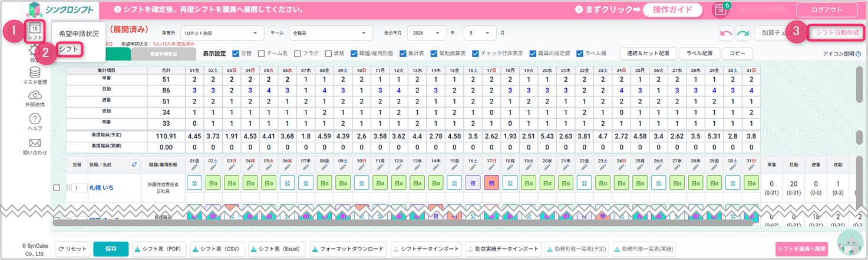This screenshot has width=868, height=260.
Task: Open the calendar notification icon with badge 6
Action: pyautogui.click(x=720, y=9)
